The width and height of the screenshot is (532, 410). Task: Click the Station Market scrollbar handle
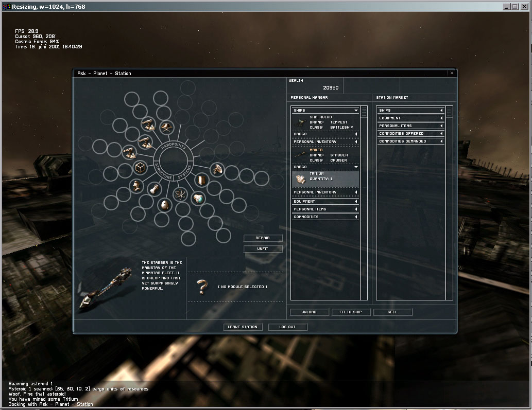coord(449,112)
